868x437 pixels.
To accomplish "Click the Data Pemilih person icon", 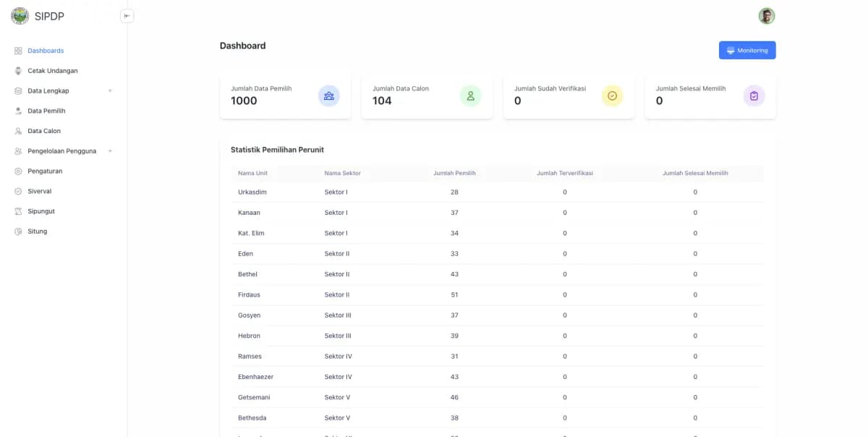I will point(19,111).
